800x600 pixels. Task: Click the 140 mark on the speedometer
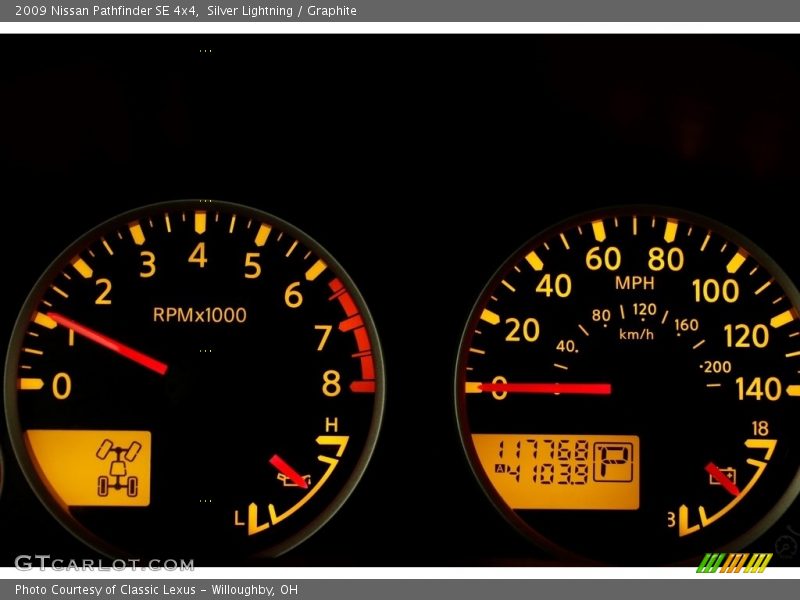758,389
